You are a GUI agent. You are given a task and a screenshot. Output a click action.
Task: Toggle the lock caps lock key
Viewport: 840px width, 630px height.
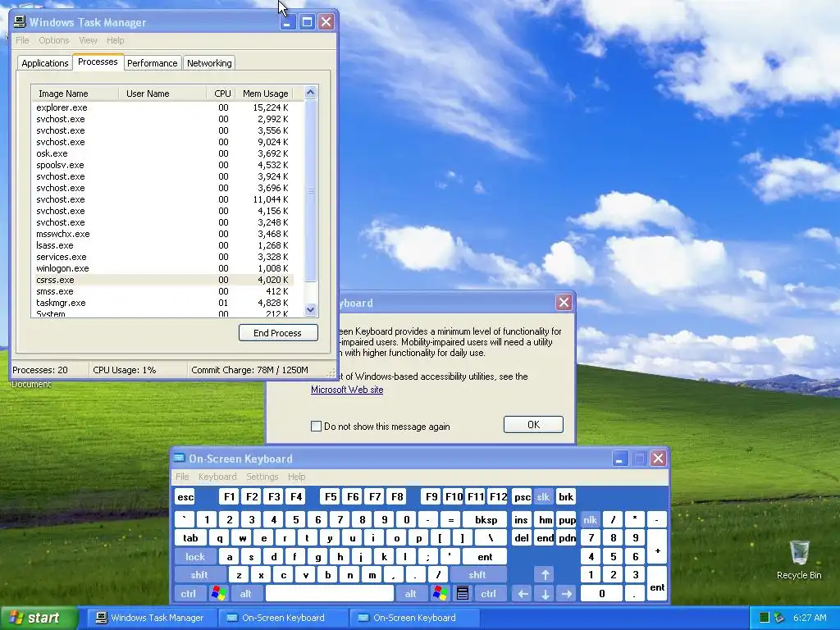[x=195, y=557]
